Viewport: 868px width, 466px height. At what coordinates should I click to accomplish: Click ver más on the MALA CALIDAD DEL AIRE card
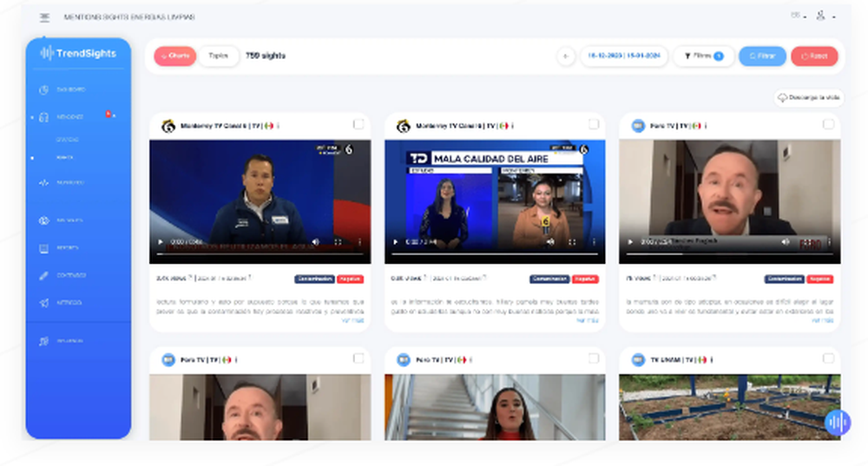(588, 320)
